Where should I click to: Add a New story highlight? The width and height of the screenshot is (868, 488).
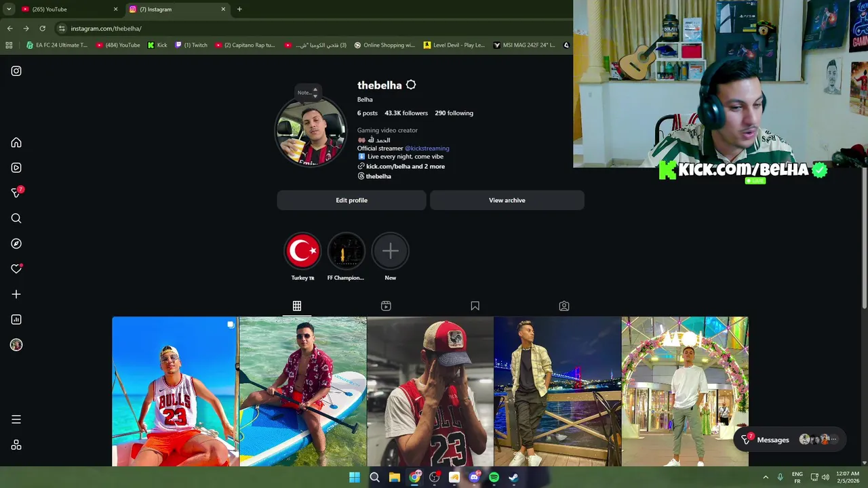(390, 251)
